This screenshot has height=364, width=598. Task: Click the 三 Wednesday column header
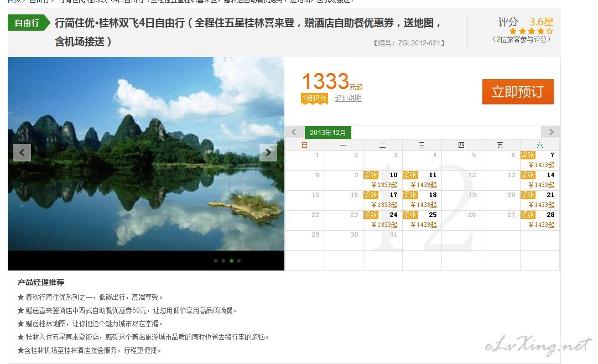[x=422, y=145]
